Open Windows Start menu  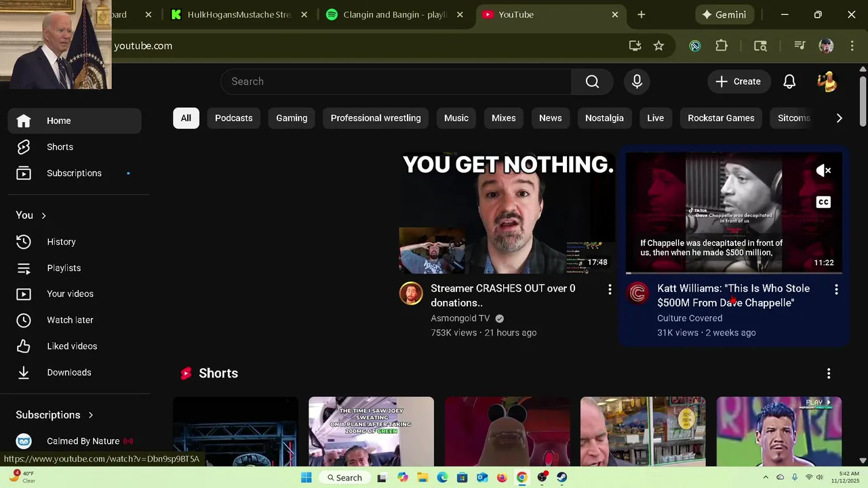pyautogui.click(x=306, y=477)
